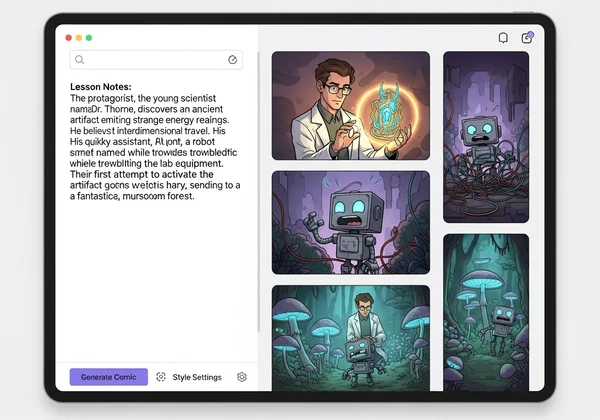Click the green maximize window button
The width and height of the screenshot is (600, 420).
pos(89,37)
